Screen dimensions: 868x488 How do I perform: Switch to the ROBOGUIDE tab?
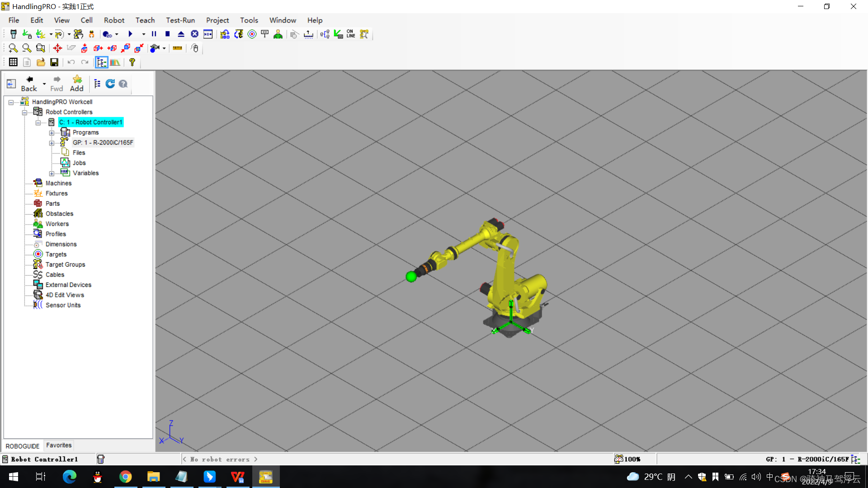click(23, 446)
